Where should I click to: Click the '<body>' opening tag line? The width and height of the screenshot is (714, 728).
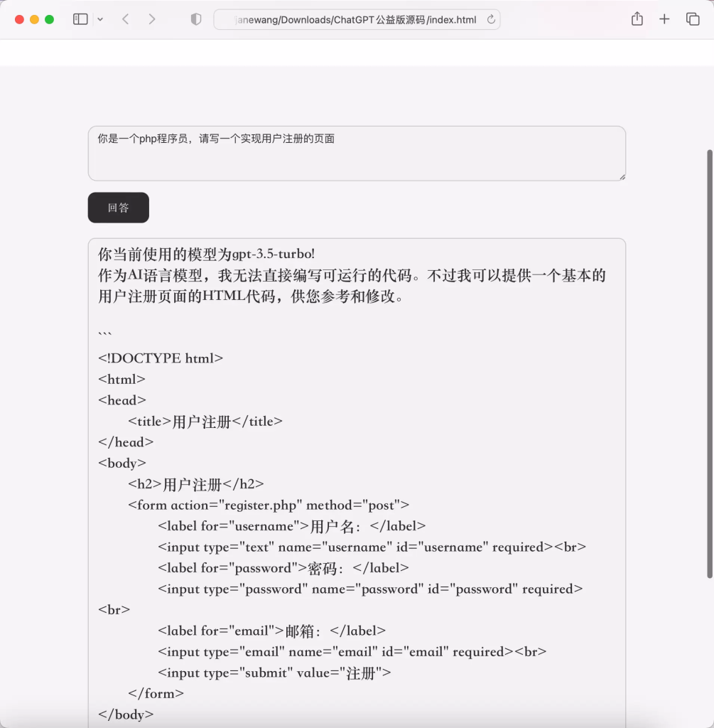(x=122, y=464)
